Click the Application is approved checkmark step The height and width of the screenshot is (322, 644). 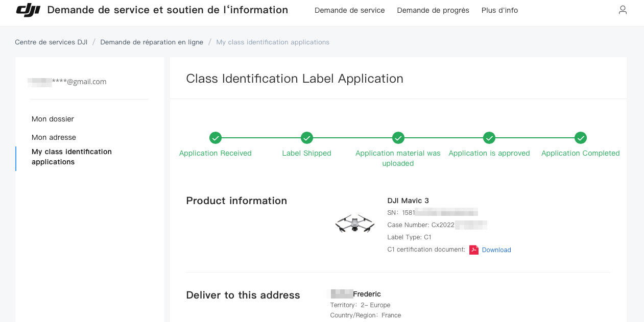(x=489, y=138)
